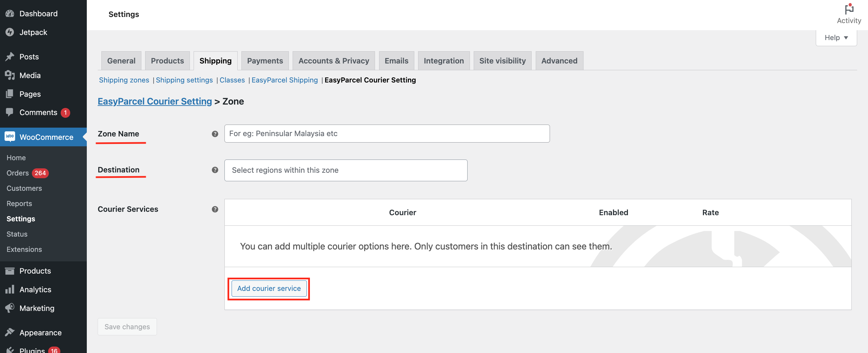The width and height of the screenshot is (868, 353).
Task: Open the Shipping zones link
Action: click(x=124, y=80)
